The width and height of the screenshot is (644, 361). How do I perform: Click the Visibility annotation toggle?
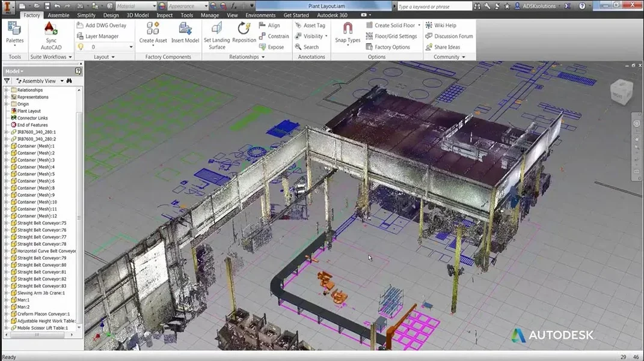pos(311,36)
